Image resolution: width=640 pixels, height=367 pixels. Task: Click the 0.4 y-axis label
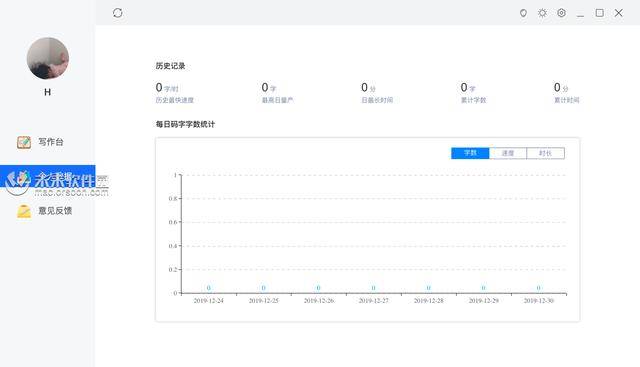(x=173, y=246)
